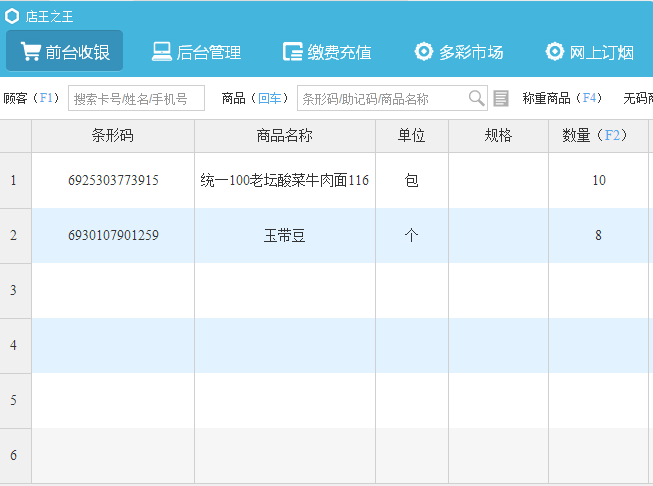The image size is (653, 486).
Task: Focus the 商品 barcode search field
Action: (x=381, y=98)
